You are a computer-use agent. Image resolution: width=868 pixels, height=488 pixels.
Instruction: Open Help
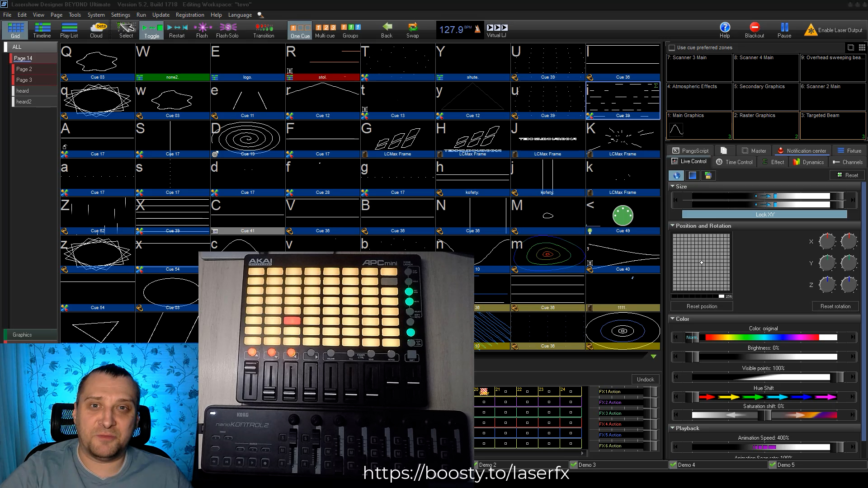725,30
